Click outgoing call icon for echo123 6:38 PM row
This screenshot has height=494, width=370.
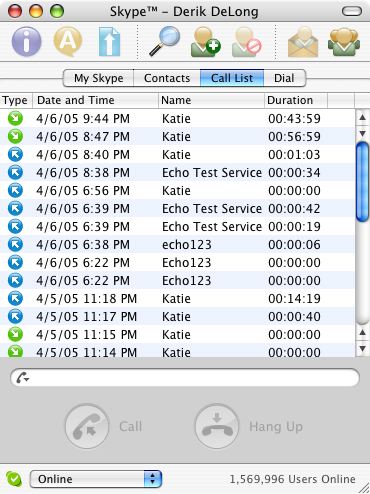coord(15,244)
